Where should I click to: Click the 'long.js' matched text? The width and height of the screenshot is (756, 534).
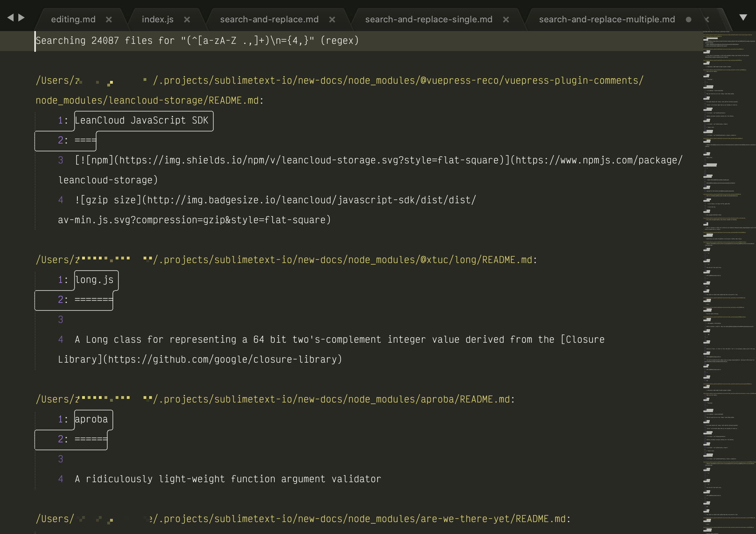click(x=94, y=280)
